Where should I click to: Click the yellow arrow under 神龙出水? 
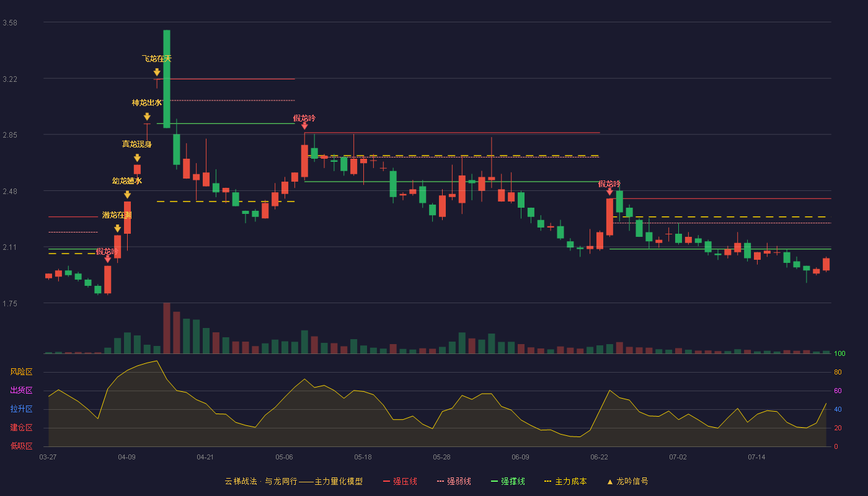point(147,117)
